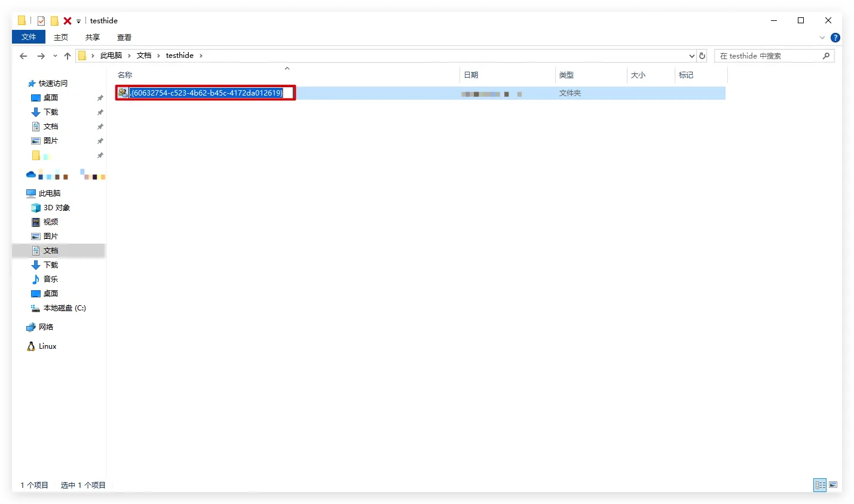Switch to the 查看 ribbon tab
854x504 pixels.
pos(124,37)
